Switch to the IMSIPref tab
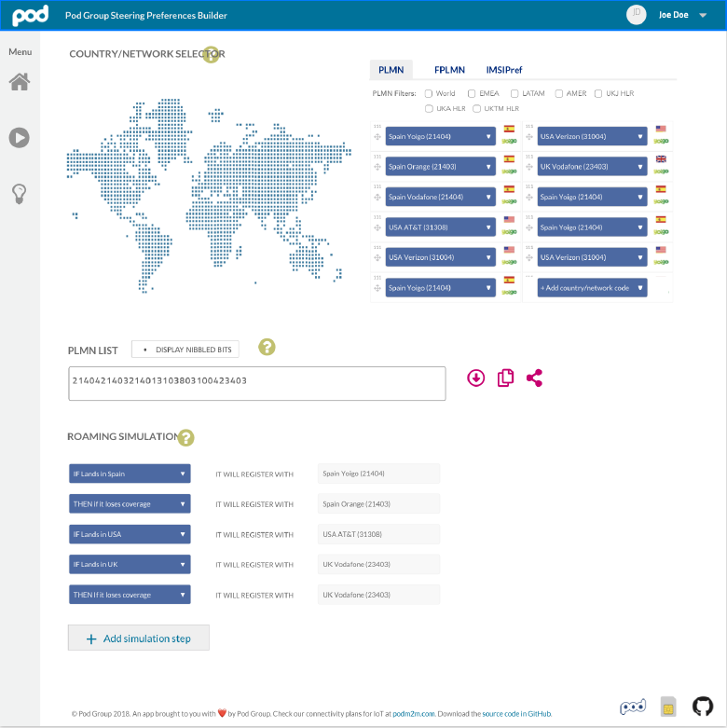This screenshot has width=727, height=728. point(503,70)
